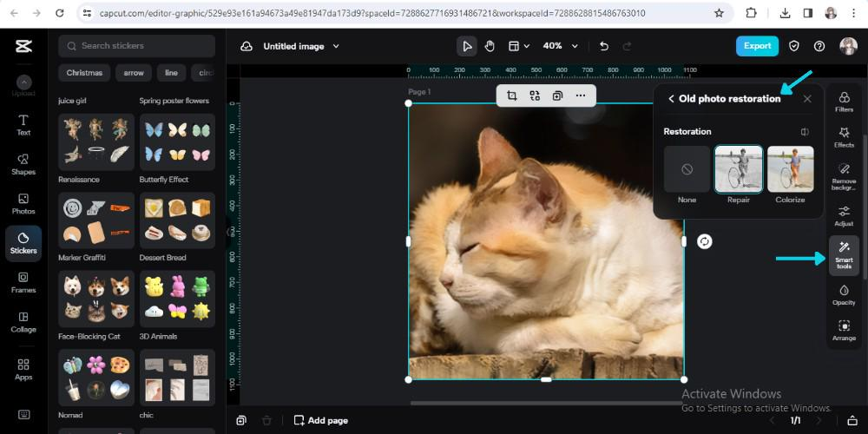Click the Search stickers field

(x=137, y=46)
